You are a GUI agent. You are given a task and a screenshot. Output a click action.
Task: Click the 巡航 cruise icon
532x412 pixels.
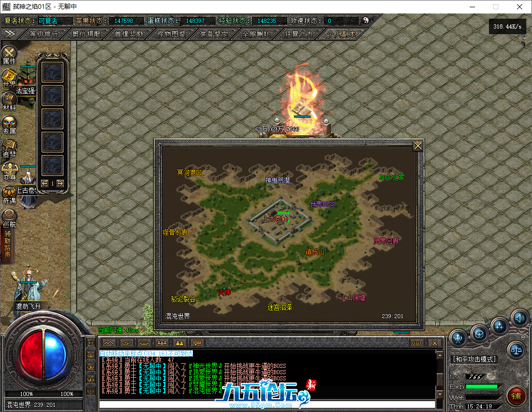coord(9,217)
